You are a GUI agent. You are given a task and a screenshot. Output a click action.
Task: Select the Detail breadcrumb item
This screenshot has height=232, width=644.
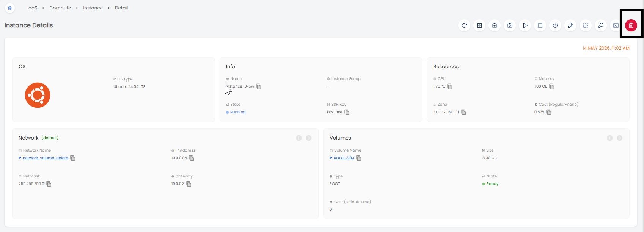(121, 8)
